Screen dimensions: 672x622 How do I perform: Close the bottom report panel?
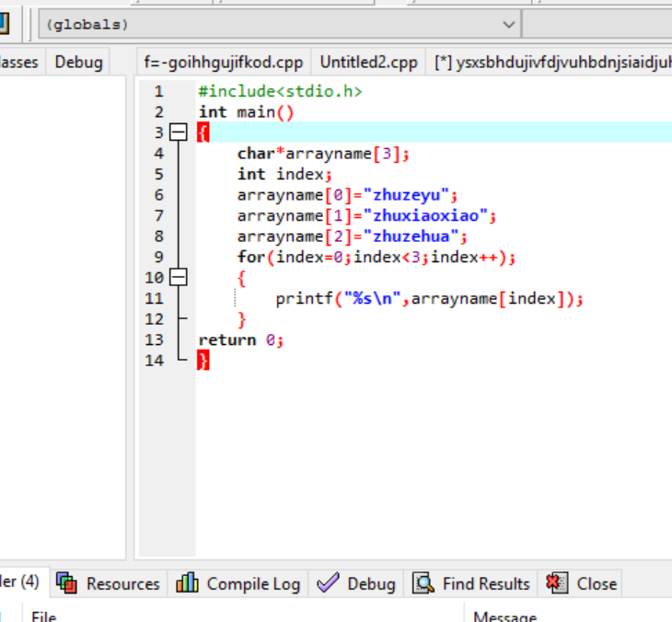click(x=581, y=583)
